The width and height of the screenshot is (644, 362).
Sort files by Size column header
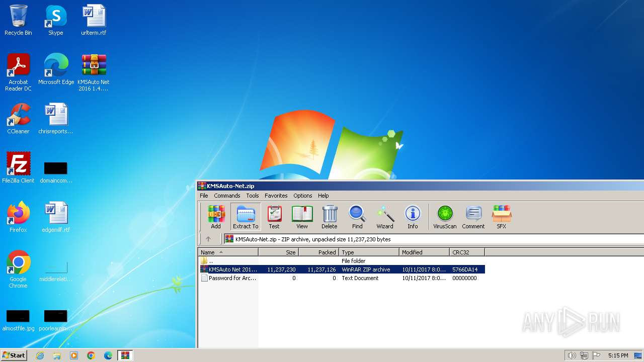(x=279, y=252)
